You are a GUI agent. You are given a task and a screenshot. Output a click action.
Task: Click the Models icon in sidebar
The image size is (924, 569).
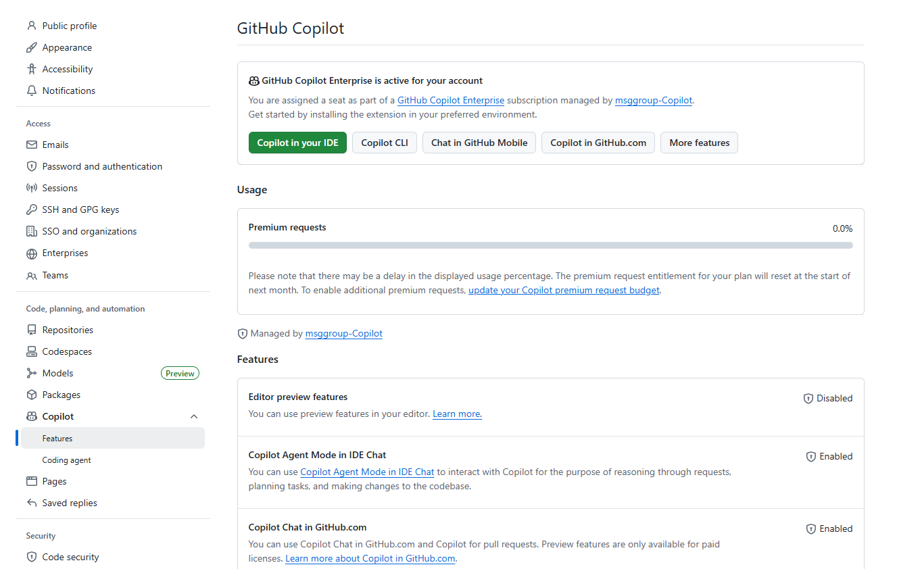tap(31, 373)
